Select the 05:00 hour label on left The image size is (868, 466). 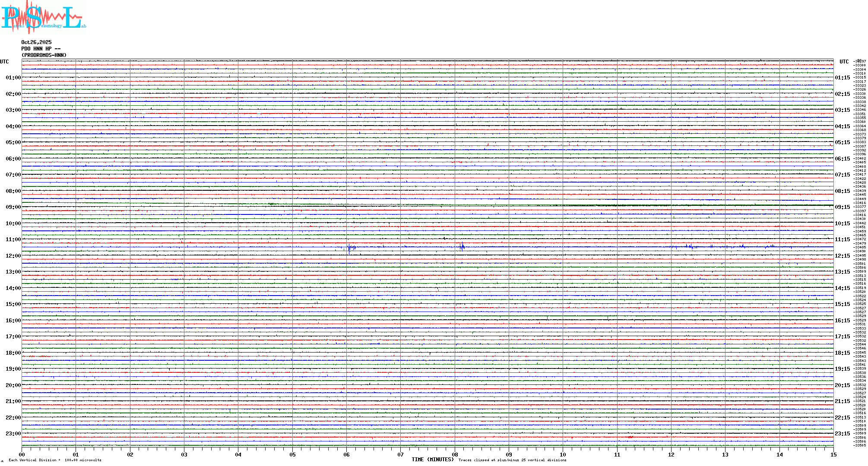click(13, 142)
